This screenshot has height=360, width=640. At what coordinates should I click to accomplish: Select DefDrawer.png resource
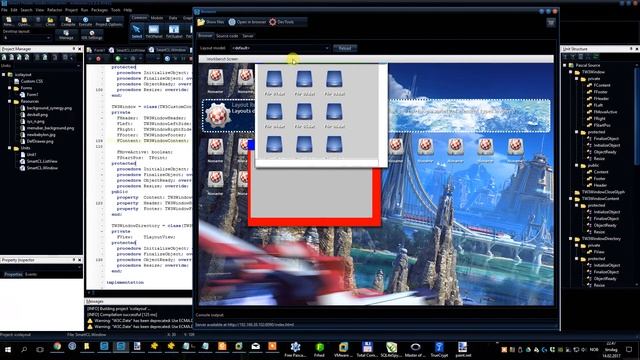[40, 141]
